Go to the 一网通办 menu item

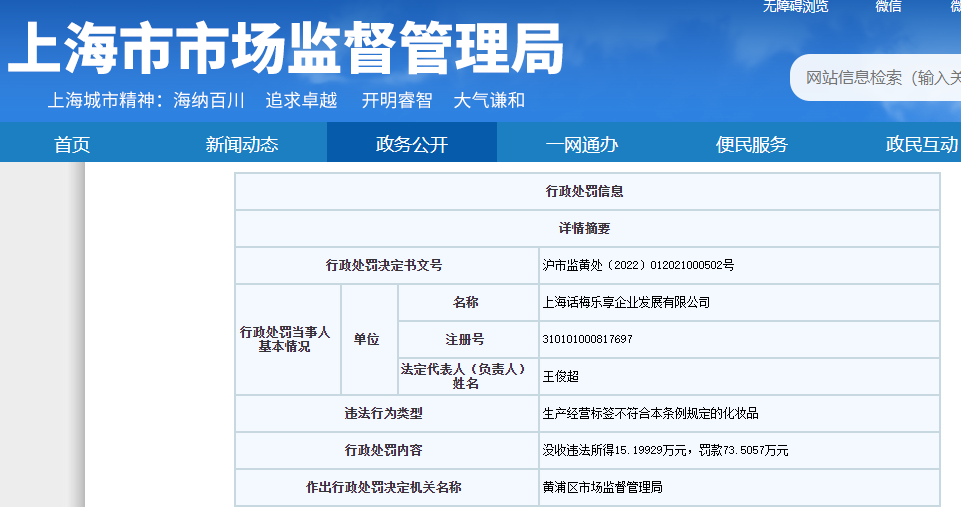[582, 144]
